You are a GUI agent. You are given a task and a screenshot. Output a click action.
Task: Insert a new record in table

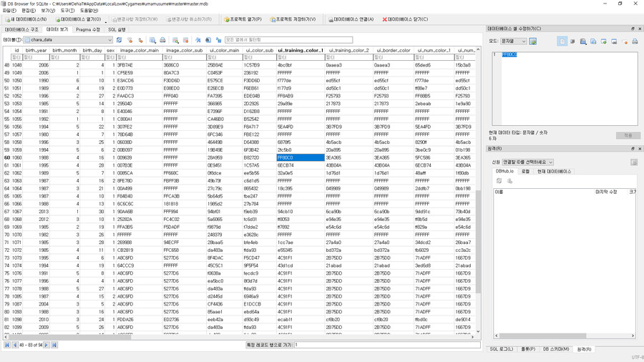[x=175, y=40]
